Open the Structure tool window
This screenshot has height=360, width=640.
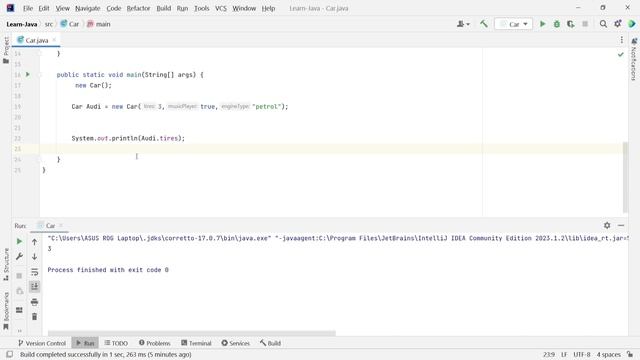pos(6,264)
